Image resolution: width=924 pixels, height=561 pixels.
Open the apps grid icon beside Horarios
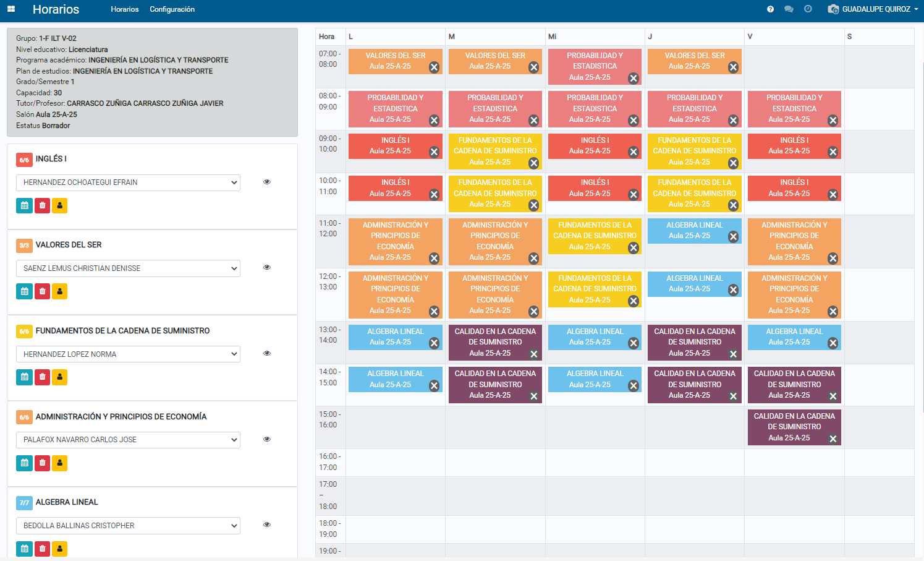pyautogui.click(x=11, y=9)
